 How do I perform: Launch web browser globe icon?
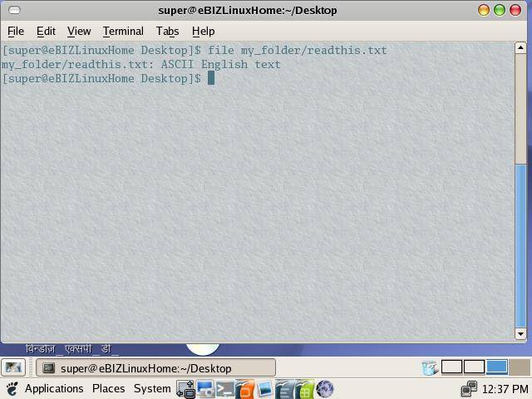click(325, 389)
